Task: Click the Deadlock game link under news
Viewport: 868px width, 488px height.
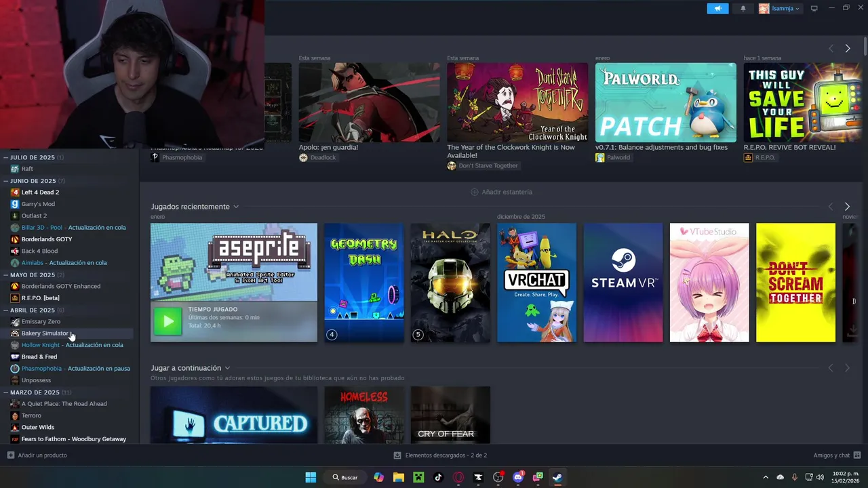Action: tap(317, 157)
